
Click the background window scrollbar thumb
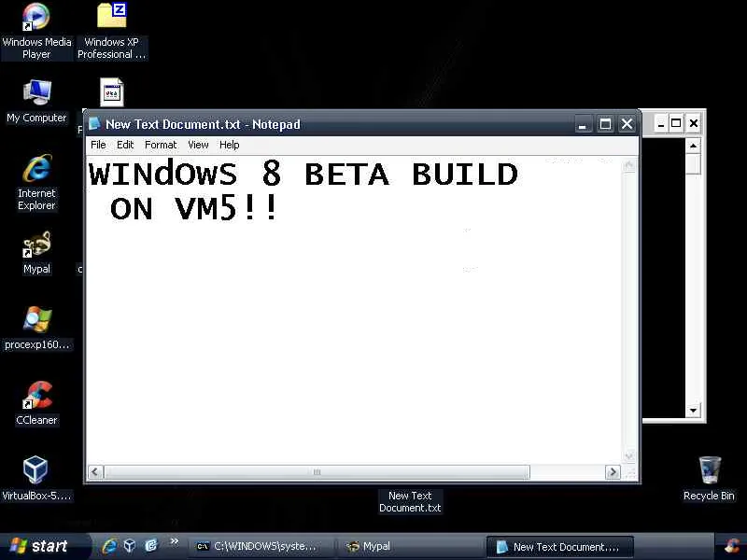click(693, 164)
